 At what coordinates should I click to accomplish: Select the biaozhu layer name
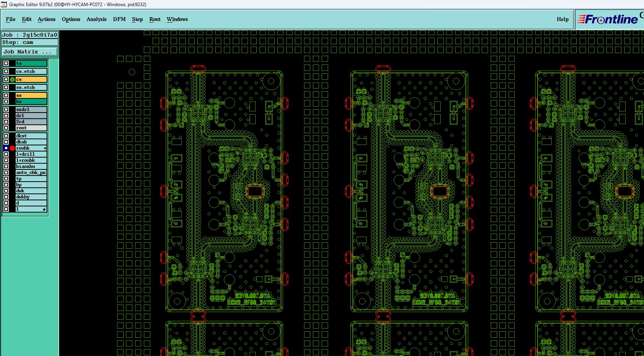[31, 166]
